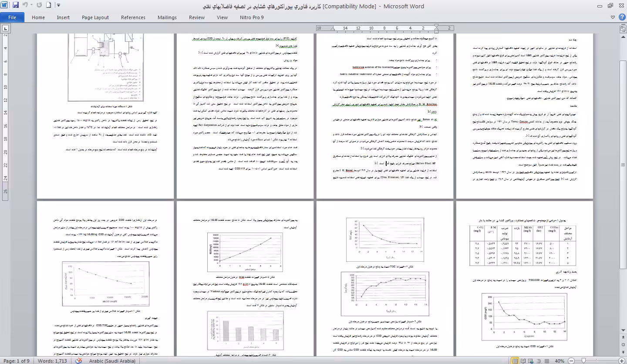Click the vertical scrollbar up arrow
The width and height of the screenshot is (627, 364).
tap(623, 37)
